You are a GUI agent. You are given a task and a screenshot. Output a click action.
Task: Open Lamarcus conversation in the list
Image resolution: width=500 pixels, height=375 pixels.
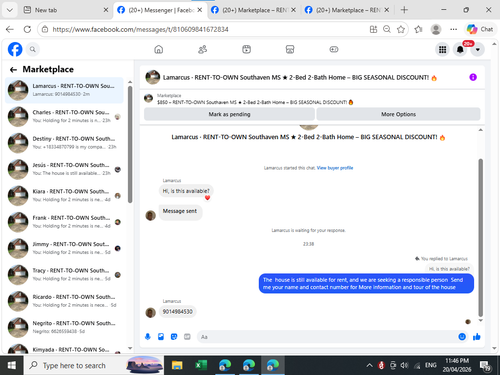tap(64, 90)
